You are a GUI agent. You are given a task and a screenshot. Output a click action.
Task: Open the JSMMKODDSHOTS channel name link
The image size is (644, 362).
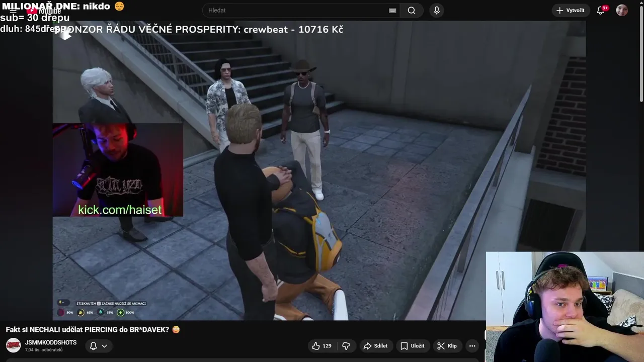tap(51, 342)
